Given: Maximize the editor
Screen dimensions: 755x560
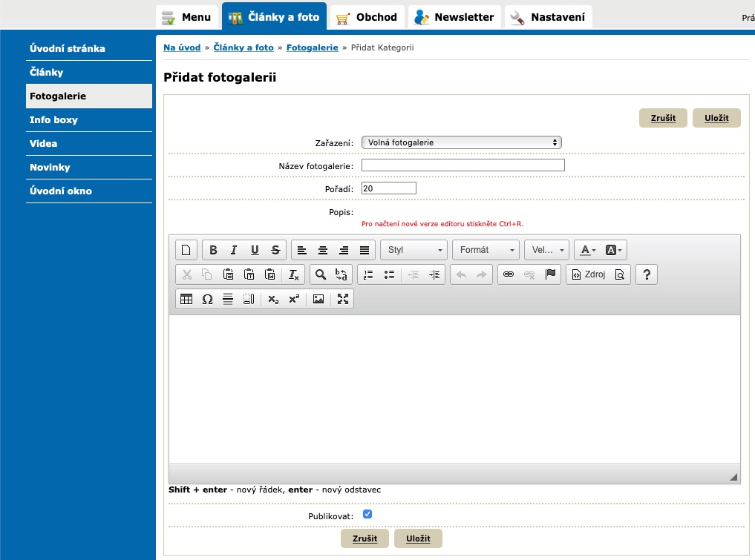Looking at the screenshot, I should [343, 299].
